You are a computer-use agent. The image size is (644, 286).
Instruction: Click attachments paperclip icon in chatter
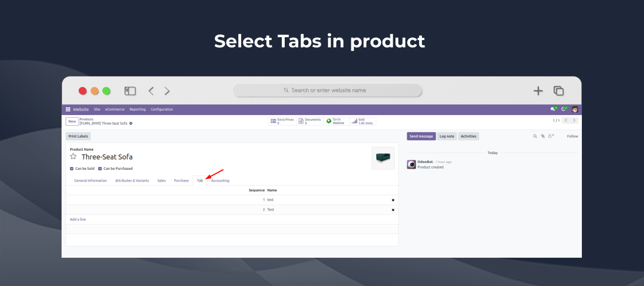543,136
